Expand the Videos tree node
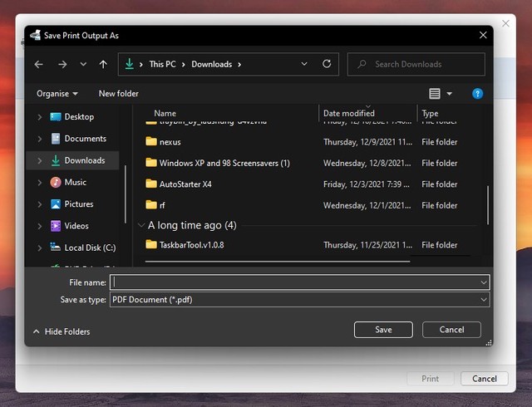 click(40, 226)
